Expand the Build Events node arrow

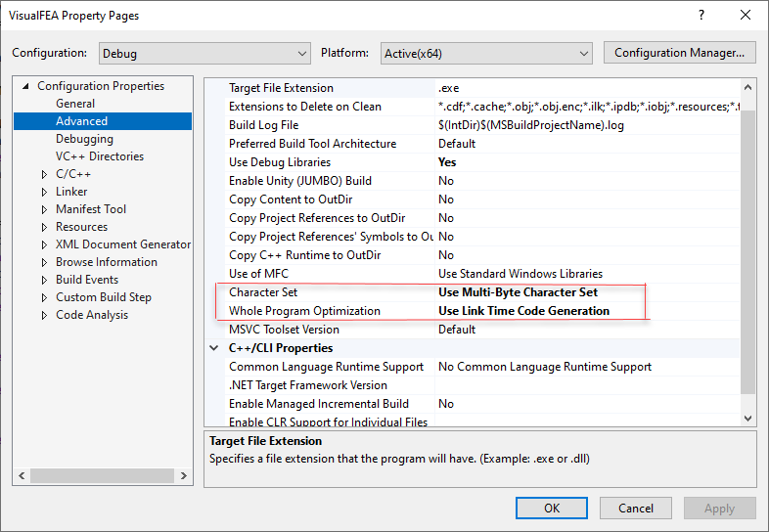pyautogui.click(x=44, y=281)
